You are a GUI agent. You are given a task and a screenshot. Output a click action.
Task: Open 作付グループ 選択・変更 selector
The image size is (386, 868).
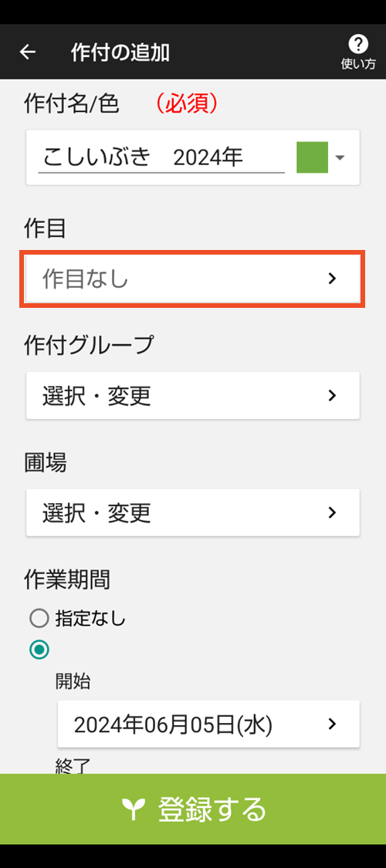pos(193,395)
